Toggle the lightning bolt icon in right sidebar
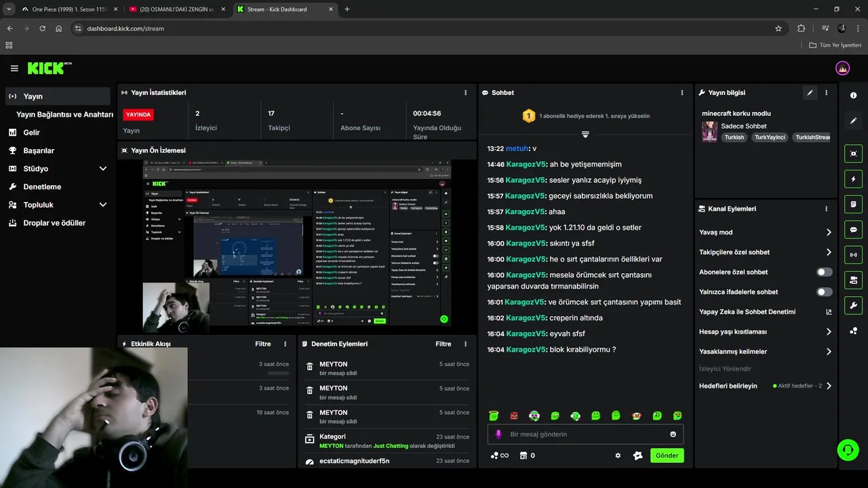Viewport: 868px width, 488px height. click(854, 179)
